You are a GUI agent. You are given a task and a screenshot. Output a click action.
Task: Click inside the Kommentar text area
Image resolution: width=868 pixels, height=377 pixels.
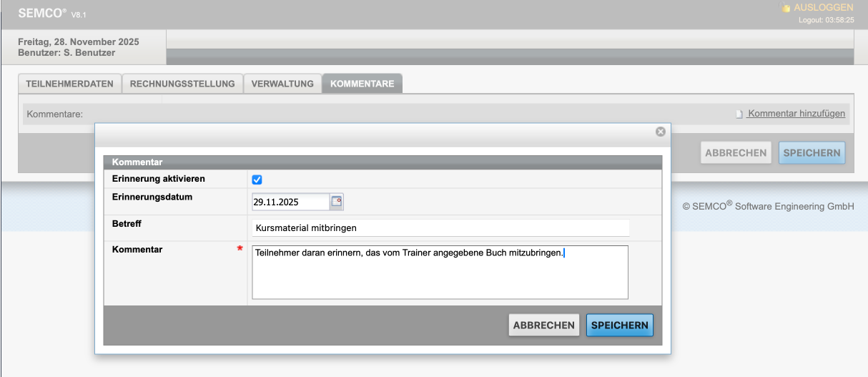(440, 272)
